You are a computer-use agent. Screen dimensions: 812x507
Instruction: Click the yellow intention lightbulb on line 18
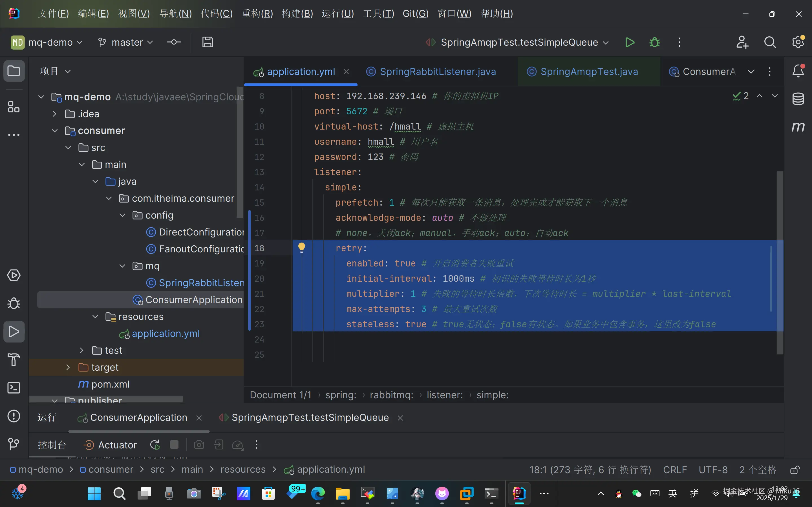[301, 248]
